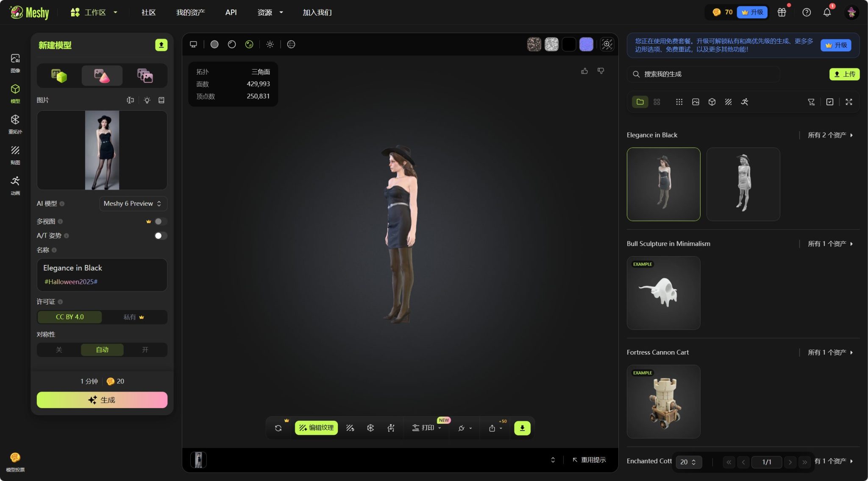Open the Animation tool in left sidebar
This screenshot has height=481, width=868.
[x=15, y=185]
